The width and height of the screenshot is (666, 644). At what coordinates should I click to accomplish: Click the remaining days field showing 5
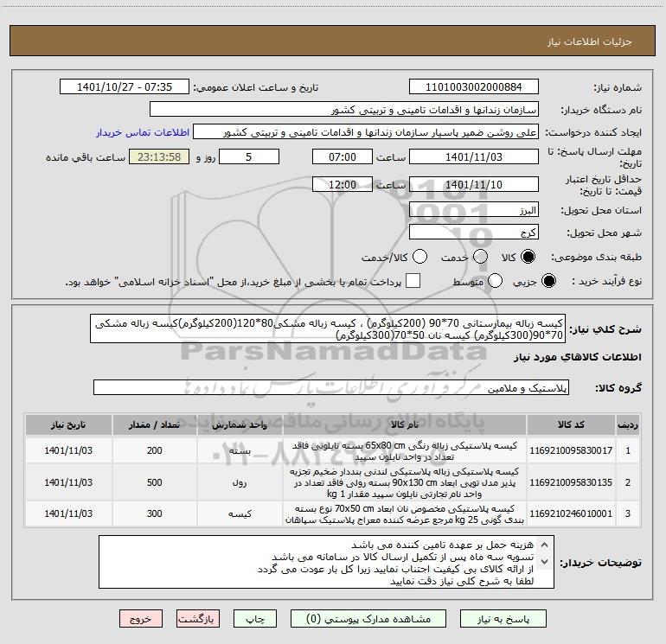[x=249, y=156]
